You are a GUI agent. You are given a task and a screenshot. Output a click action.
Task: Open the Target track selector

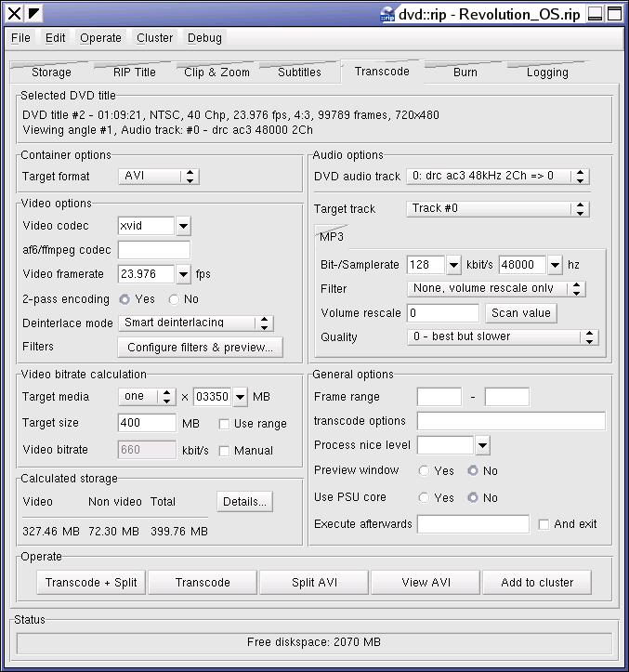(x=498, y=209)
